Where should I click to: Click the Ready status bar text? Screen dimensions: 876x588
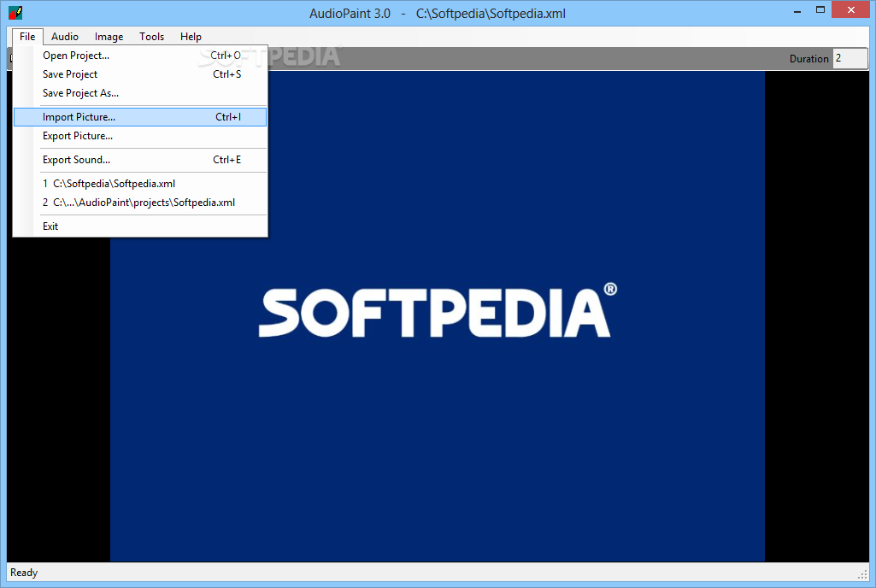tap(24, 573)
